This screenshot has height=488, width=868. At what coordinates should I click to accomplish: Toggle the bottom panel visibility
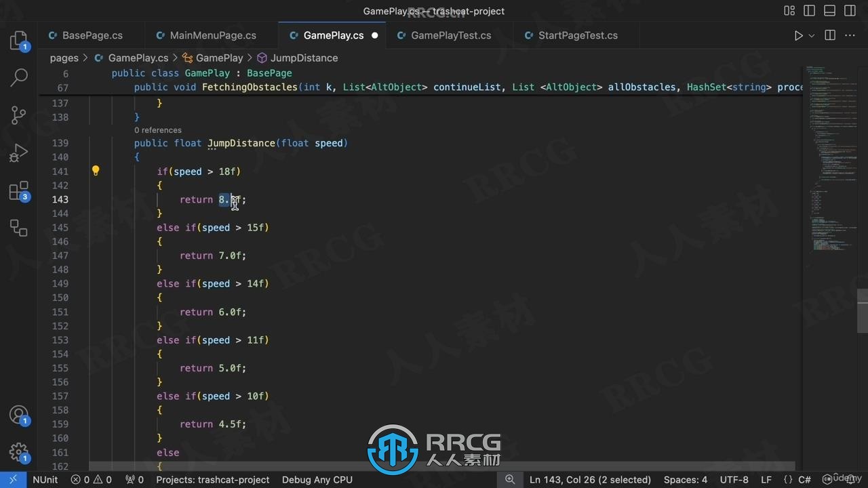(x=830, y=11)
